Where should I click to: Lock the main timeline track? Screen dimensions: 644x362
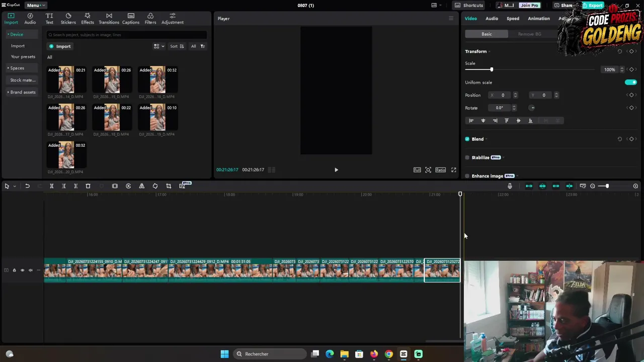pyautogui.click(x=14, y=270)
